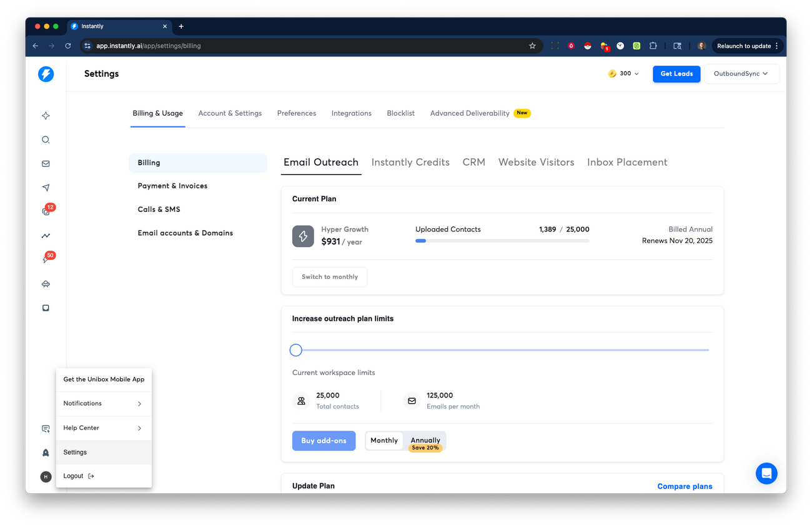Click the outreach plan limits slider handle
Screen dimensions: 812x527
[x=295, y=350]
